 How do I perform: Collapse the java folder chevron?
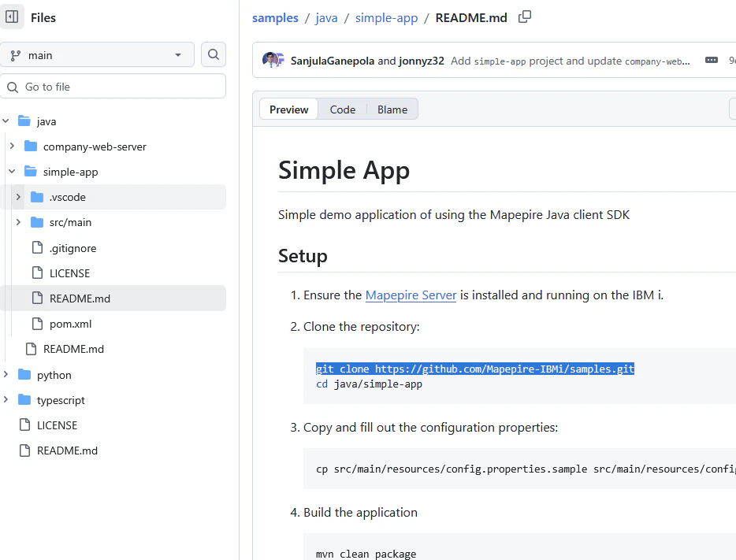(x=6, y=121)
